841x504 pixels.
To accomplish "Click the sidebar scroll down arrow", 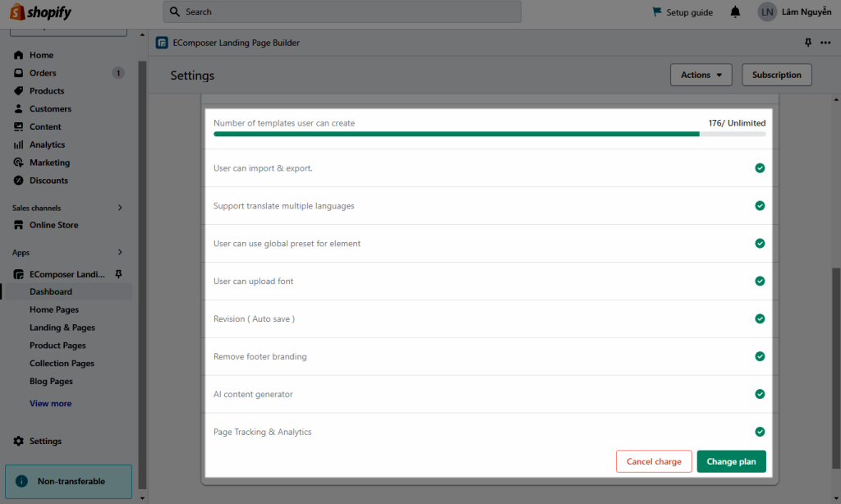I will point(142,498).
